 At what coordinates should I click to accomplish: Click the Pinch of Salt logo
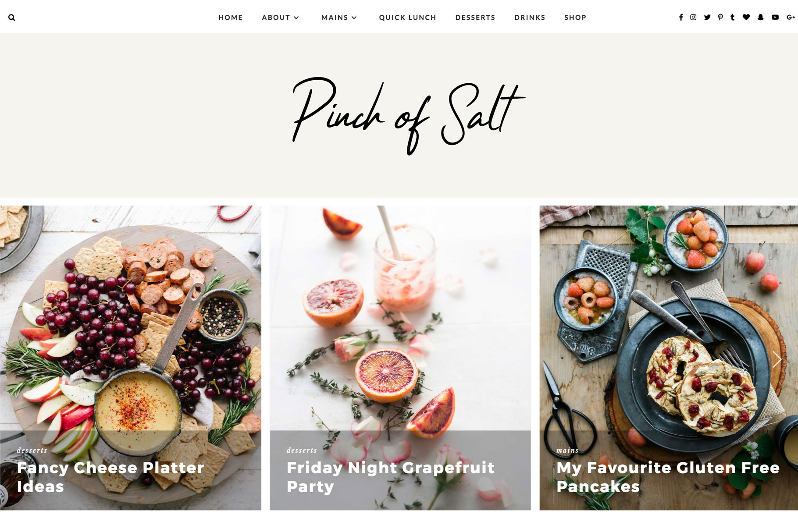click(408, 116)
